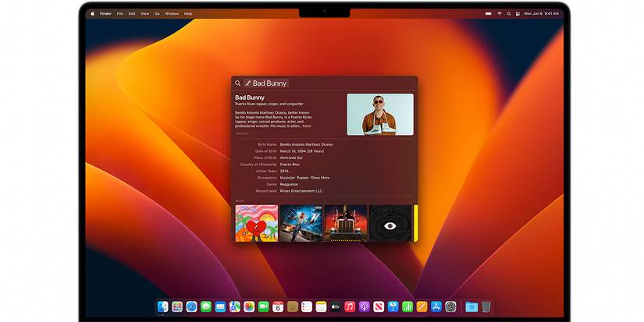Viewport: 644px width, 322px height.
Task: Open the red truck album cover thumbnail
Action: (346, 223)
